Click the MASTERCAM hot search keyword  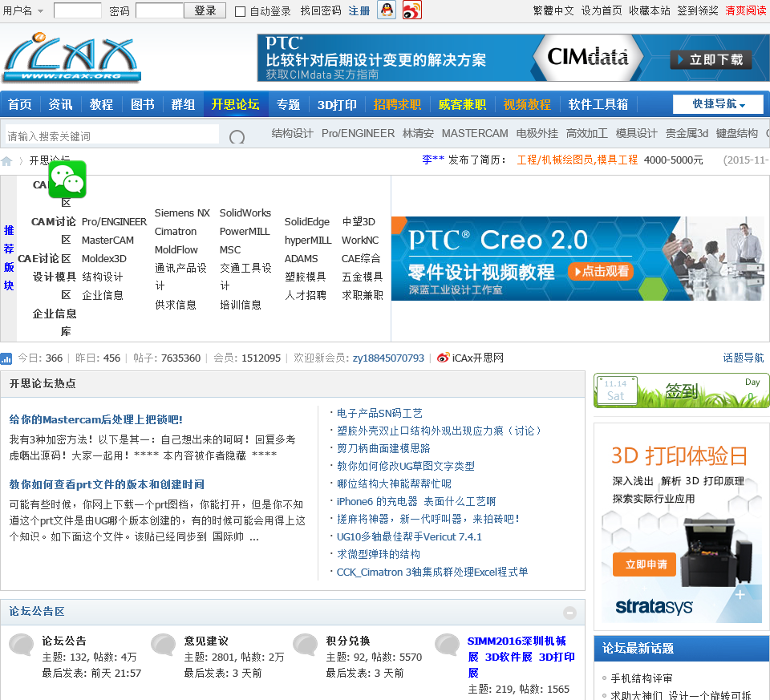(475, 134)
